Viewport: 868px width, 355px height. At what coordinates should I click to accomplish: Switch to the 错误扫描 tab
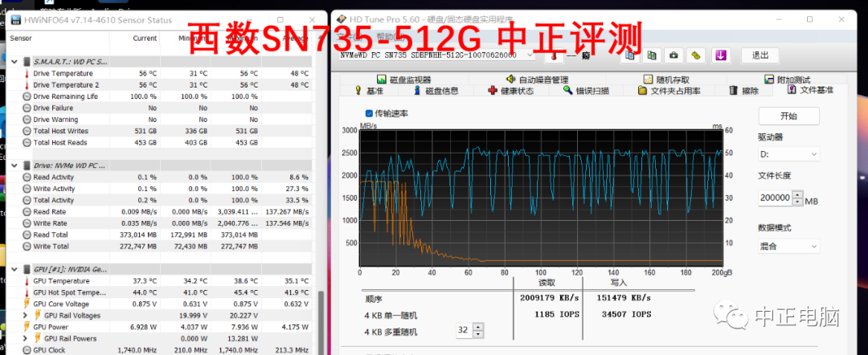(586, 91)
